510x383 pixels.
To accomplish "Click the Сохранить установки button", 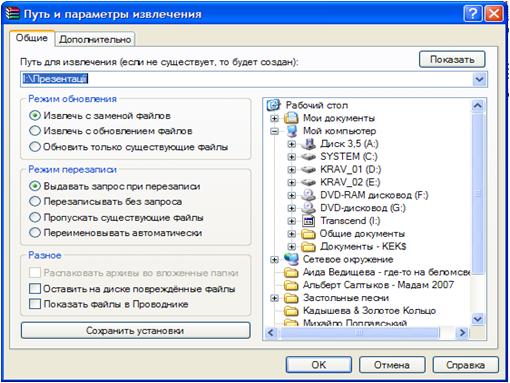I will pos(135,330).
